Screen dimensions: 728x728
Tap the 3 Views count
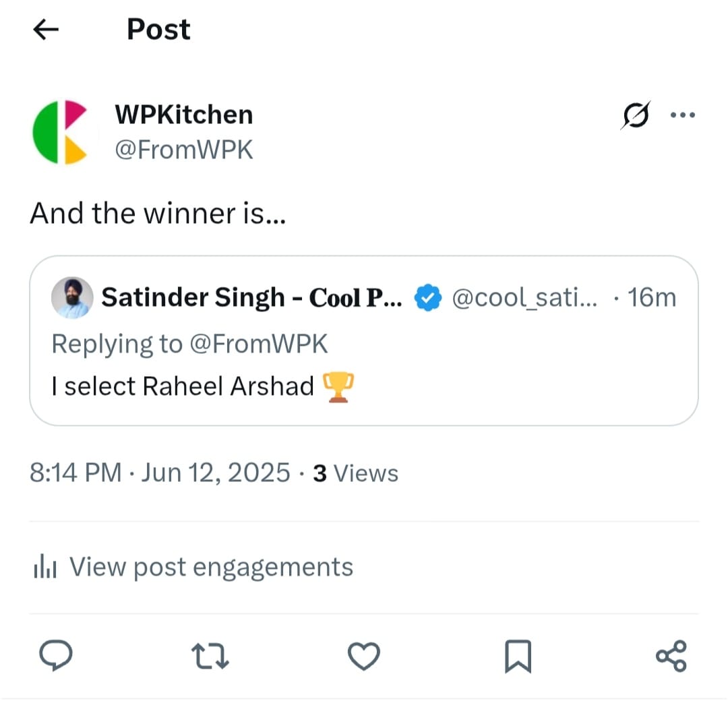pos(356,473)
